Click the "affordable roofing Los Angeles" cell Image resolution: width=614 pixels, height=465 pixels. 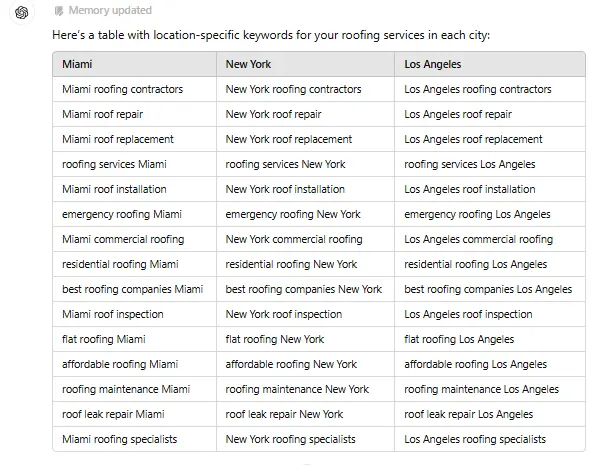(475, 364)
